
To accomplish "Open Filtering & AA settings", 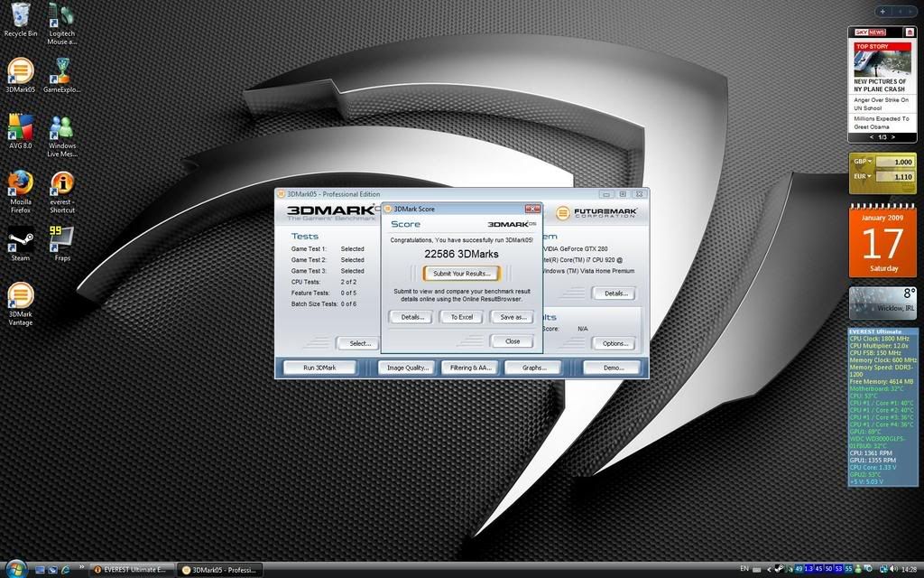I will coord(470,368).
